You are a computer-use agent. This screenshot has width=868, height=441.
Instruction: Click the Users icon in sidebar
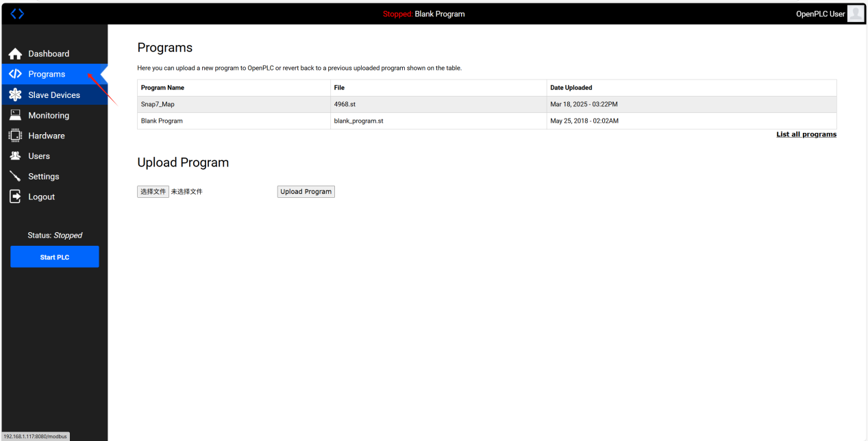[x=15, y=156]
